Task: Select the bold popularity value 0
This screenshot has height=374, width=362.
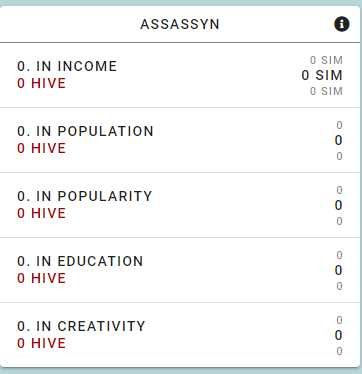Action: point(339,205)
